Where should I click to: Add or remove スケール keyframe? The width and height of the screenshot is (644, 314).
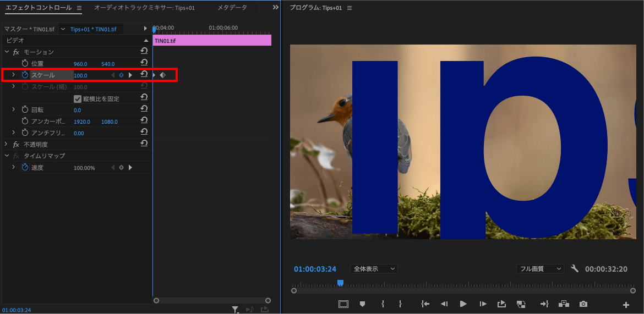(121, 75)
